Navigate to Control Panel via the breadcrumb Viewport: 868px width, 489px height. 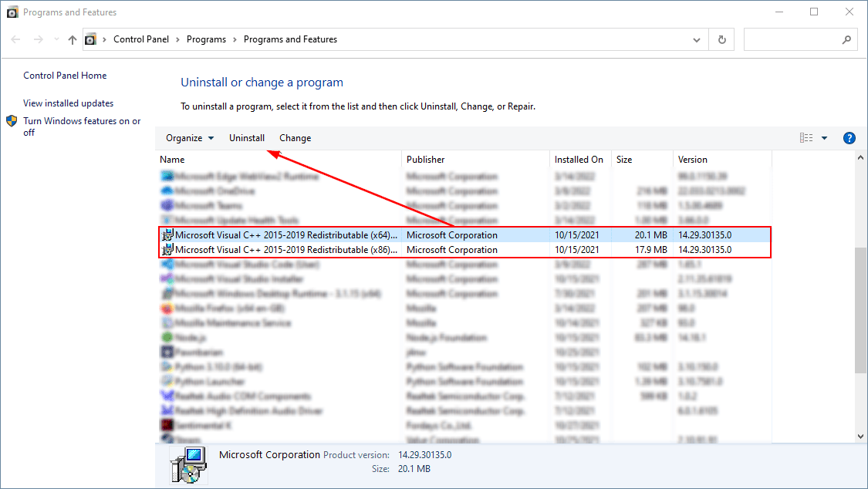141,39
